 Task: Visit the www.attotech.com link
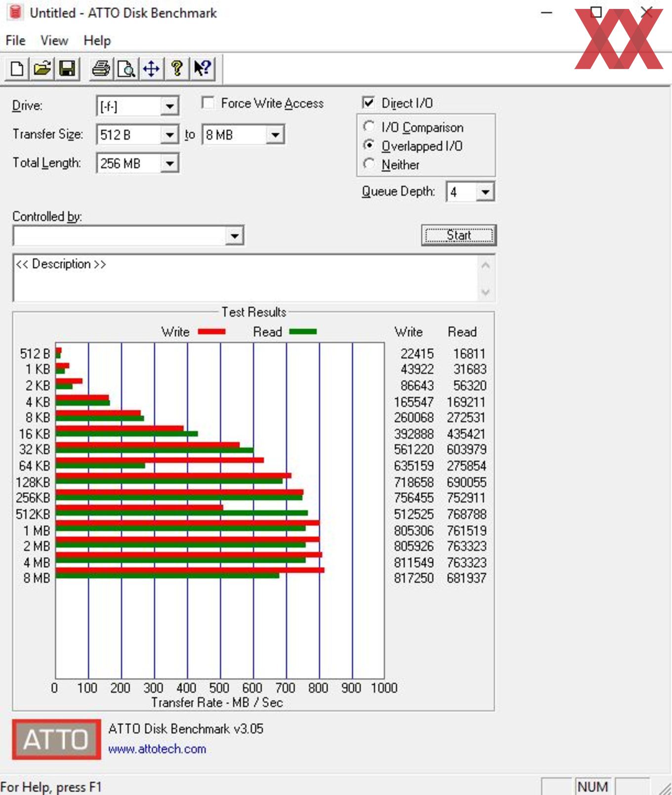point(157,749)
